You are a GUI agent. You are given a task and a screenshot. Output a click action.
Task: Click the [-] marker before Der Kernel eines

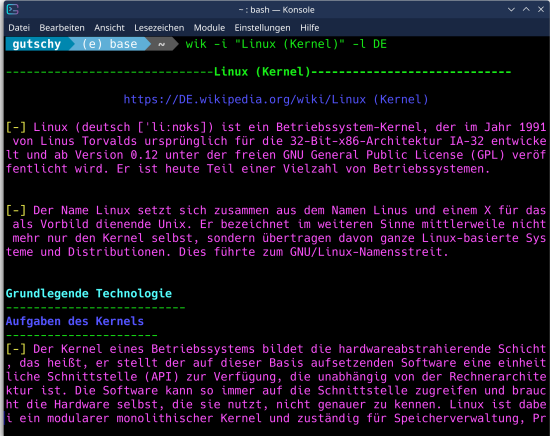(16, 349)
